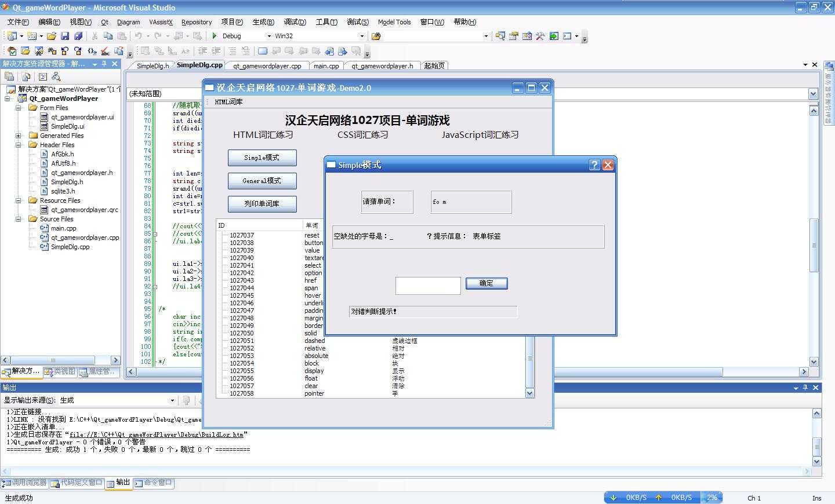Screen dimensions: 835x504
Task: Select SimpleDlg.cpp in Source Files
Action: pyautogui.click(x=70, y=247)
